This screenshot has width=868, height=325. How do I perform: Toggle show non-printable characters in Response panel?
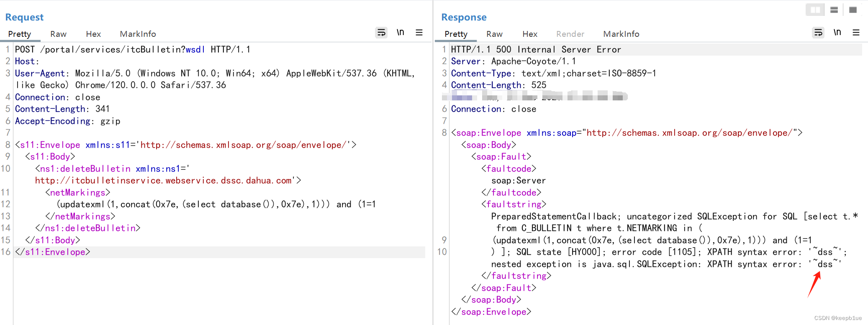pyautogui.click(x=837, y=32)
